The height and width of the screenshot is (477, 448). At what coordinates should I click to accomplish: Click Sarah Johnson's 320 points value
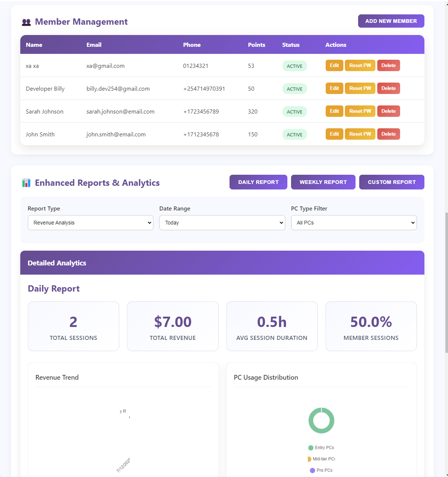click(253, 112)
